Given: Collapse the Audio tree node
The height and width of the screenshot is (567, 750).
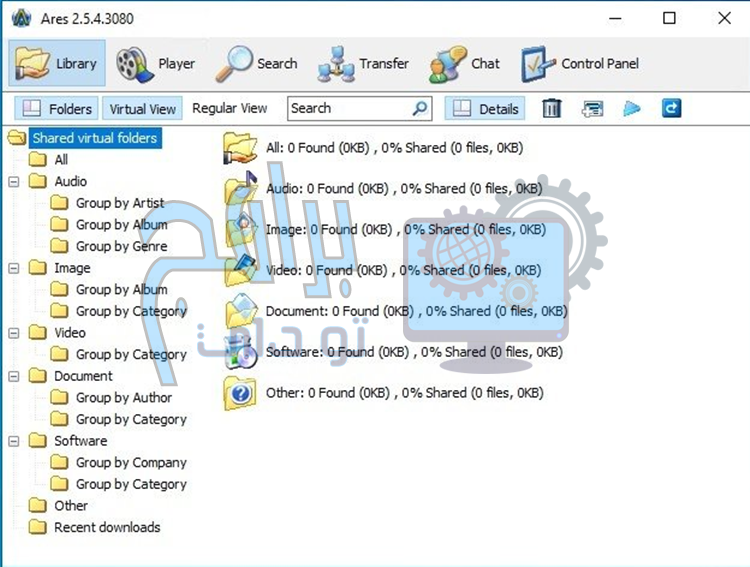Looking at the screenshot, I should (14, 182).
